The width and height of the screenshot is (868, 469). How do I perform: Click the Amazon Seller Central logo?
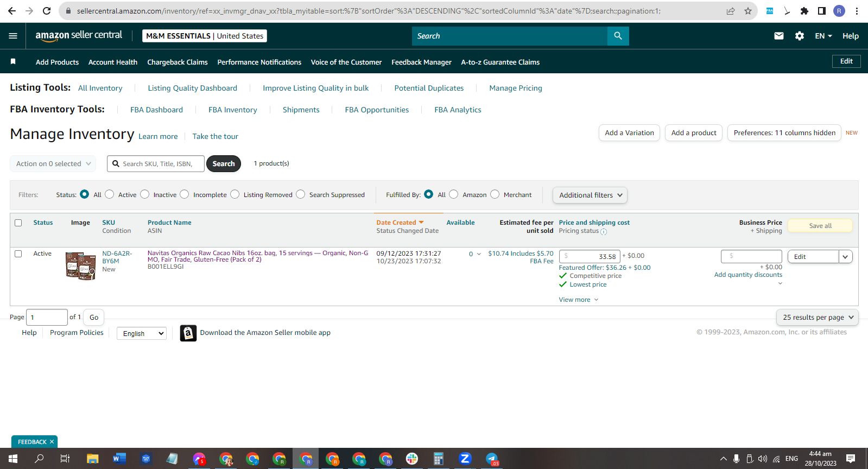click(x=79, y=35)
